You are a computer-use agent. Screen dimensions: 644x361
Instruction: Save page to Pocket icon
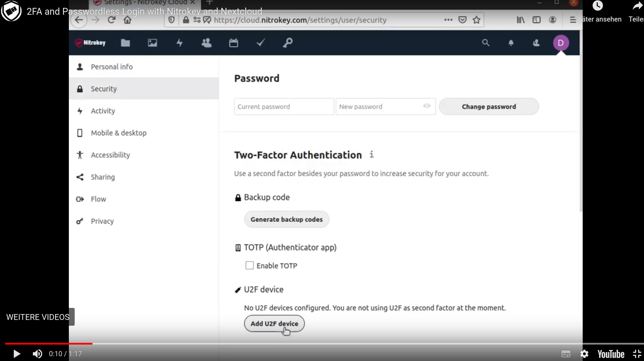coord(462,20)
